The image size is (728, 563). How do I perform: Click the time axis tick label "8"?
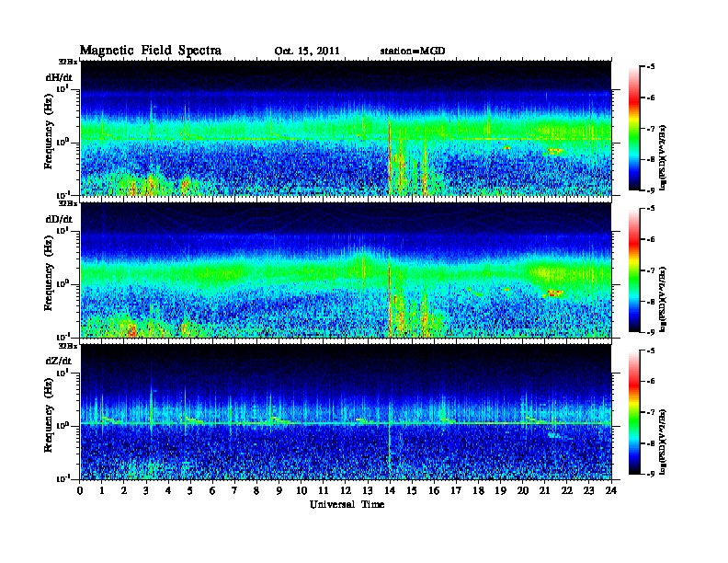point(256,491)
